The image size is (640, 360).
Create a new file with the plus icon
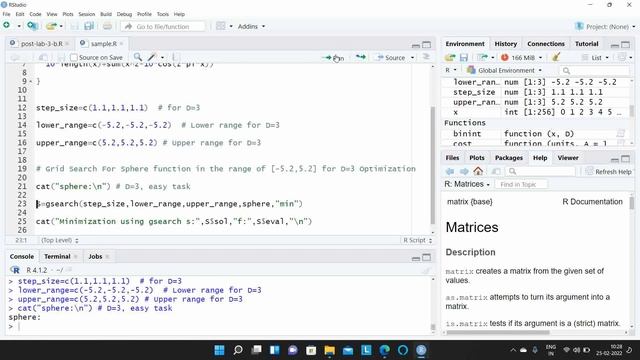click(x=7, y=25)
